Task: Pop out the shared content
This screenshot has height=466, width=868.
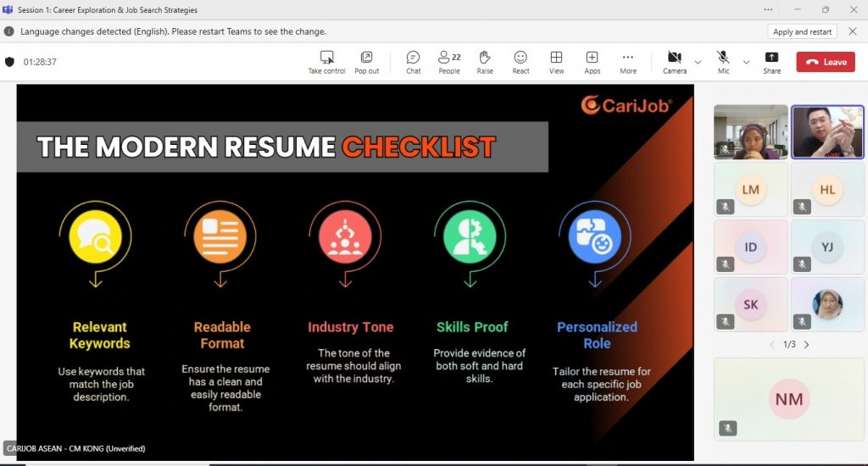Action: pyautogui.click(x=366, y=62)
